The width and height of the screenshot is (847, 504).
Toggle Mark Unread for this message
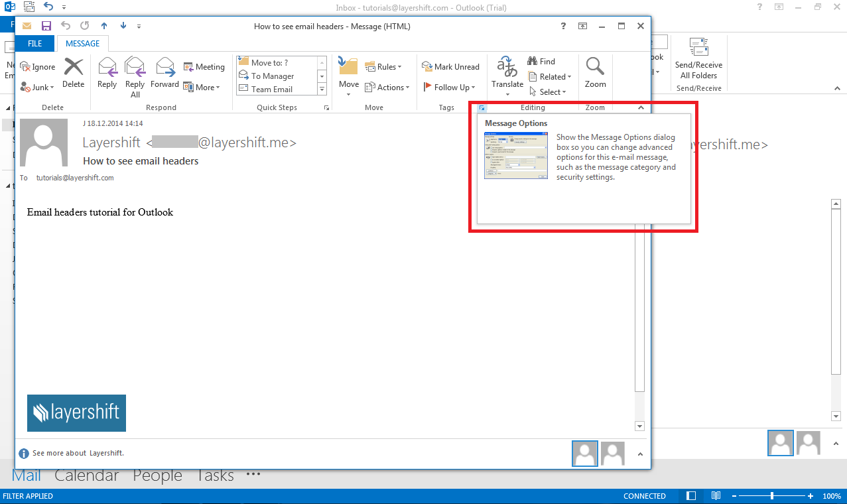pos(451,67)
